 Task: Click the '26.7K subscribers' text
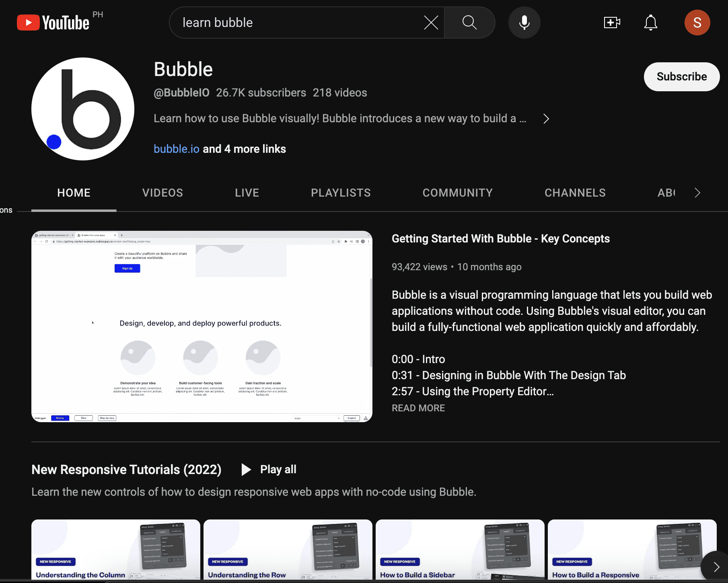tap(261, 93)
